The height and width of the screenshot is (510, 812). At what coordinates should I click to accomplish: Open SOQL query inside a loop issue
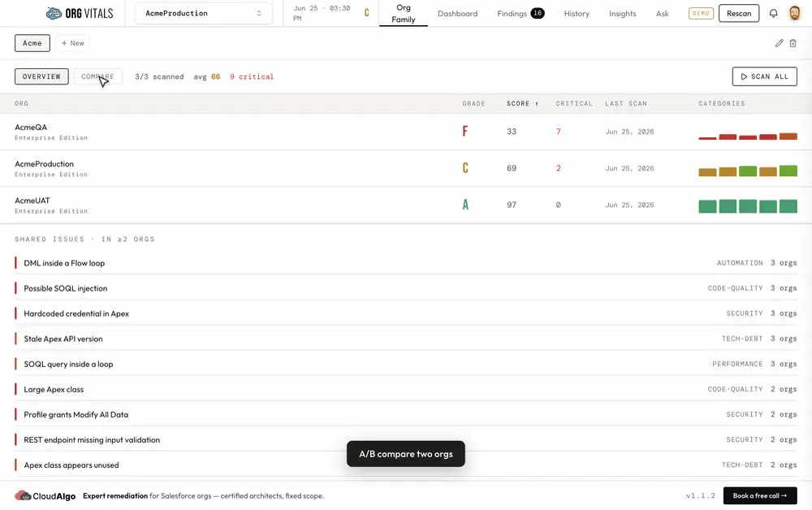[406, 364]
